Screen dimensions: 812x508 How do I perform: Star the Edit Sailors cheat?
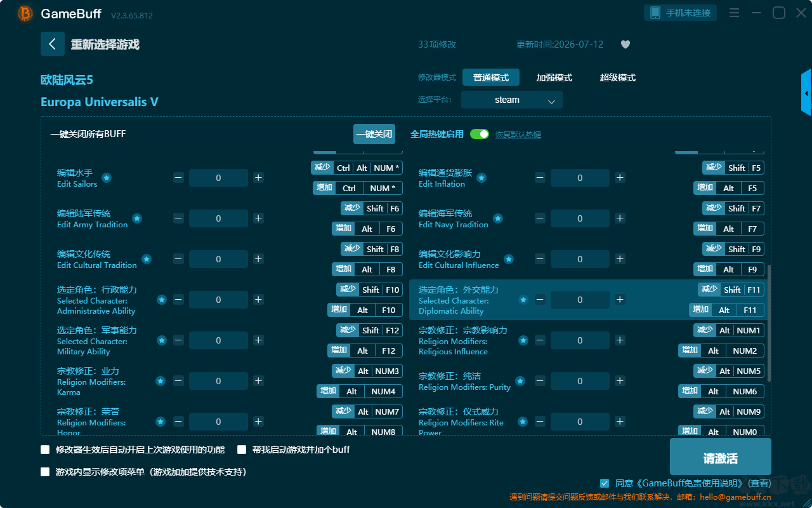107,178
